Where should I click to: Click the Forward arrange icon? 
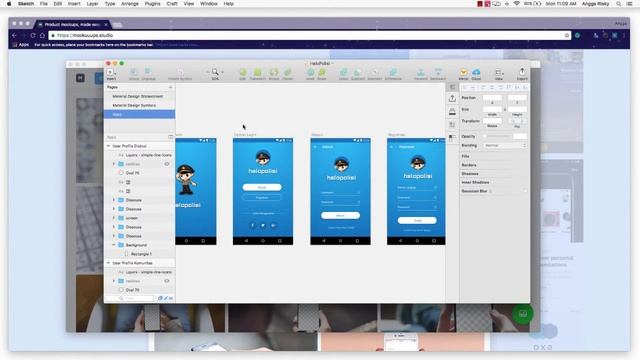pos(420,73)
